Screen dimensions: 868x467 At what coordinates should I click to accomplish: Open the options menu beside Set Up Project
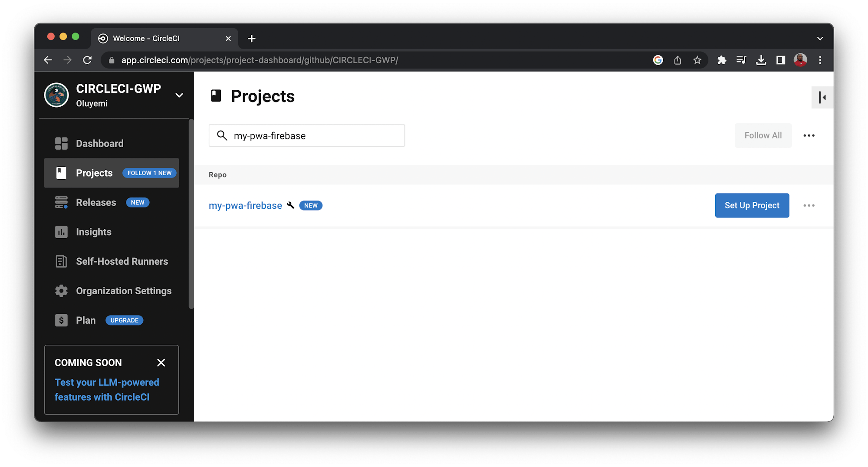point(809,205)
